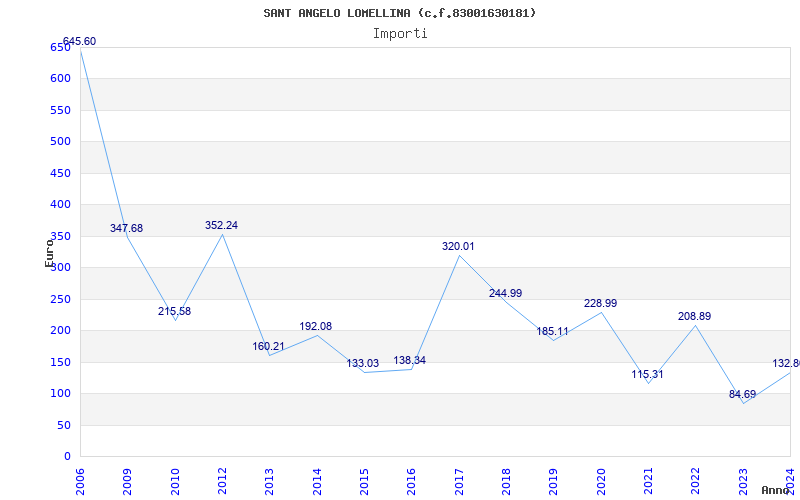Screen dimensions: 800x500
Task: Click the 350 value on Euro axis
Action: click(60, 236)
